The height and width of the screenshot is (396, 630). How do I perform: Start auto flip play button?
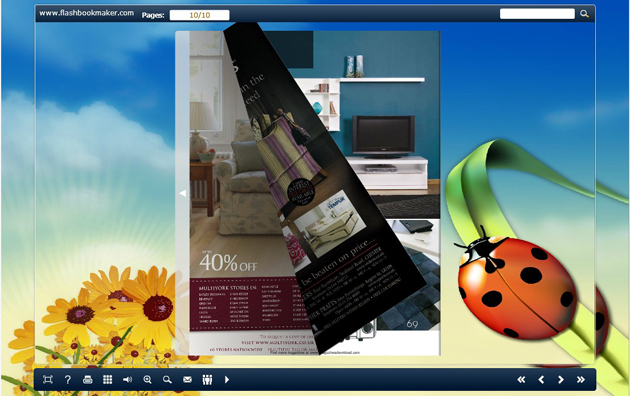[x=227, y=380]
